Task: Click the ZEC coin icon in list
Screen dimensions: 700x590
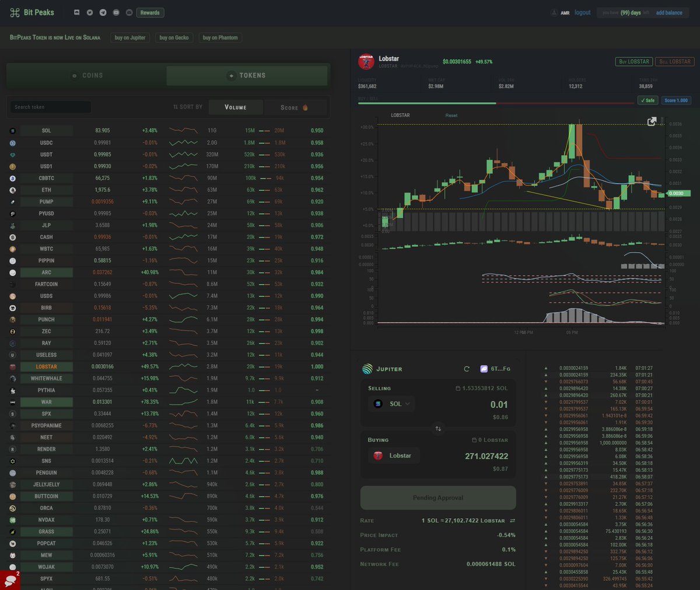Action: tap(13, 331)
